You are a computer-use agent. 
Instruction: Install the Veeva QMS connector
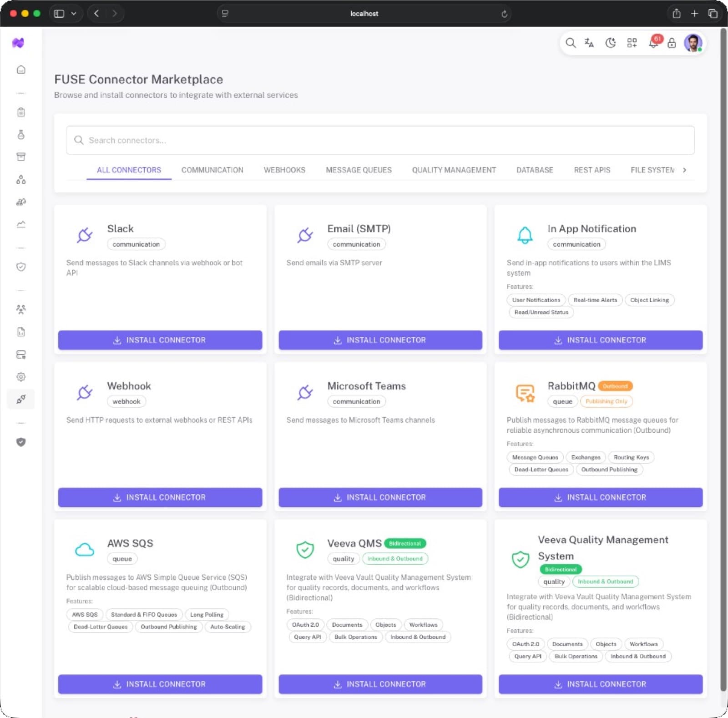[380, 684]
